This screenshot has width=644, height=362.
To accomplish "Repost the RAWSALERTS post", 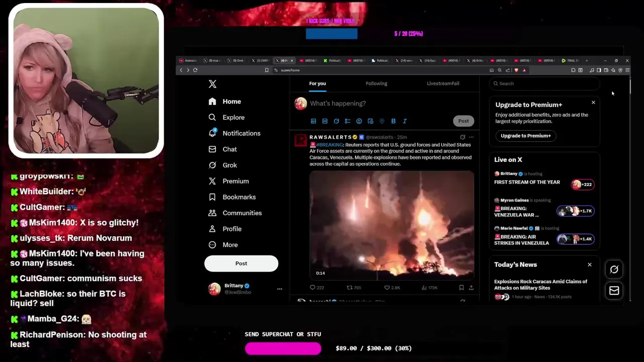I will point(354,288).
